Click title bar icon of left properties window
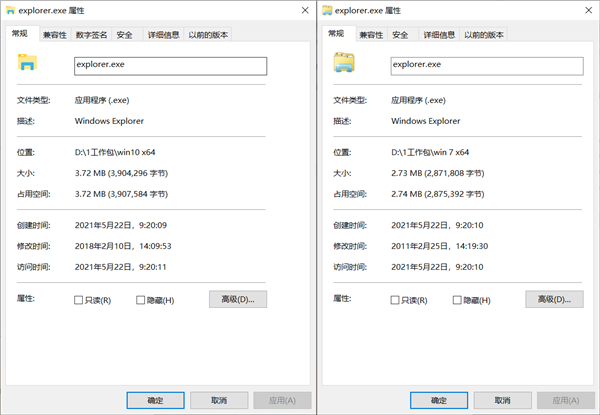 (11, 10)
